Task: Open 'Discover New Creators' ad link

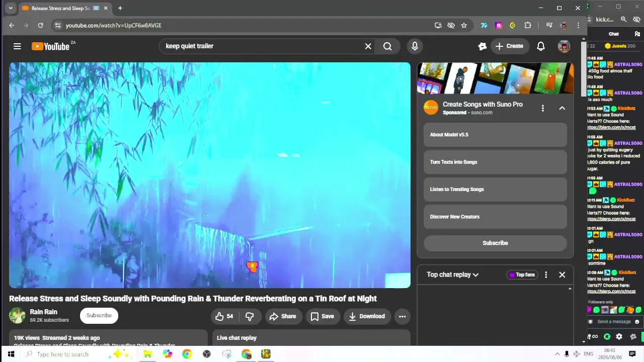Action: [495, 217]
